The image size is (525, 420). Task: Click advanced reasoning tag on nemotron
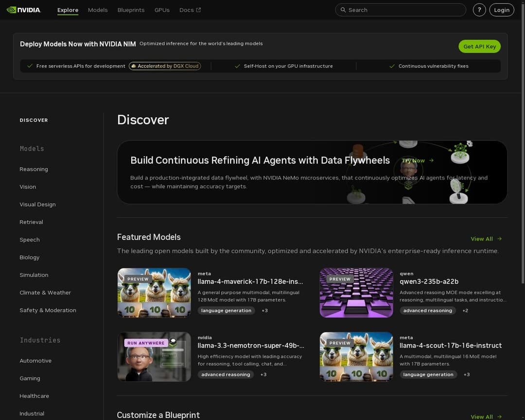pyautogui.click(x=226, y=374)
